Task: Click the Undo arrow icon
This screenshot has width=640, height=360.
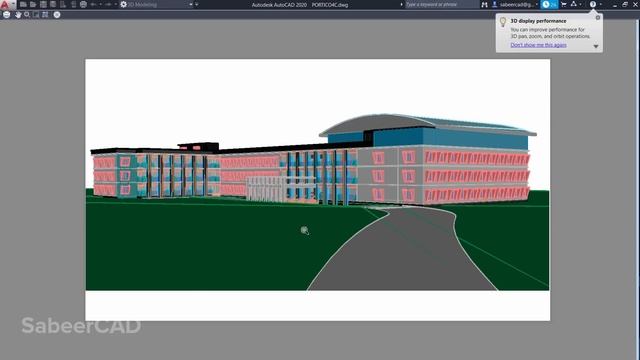Action: pos(93,4)
